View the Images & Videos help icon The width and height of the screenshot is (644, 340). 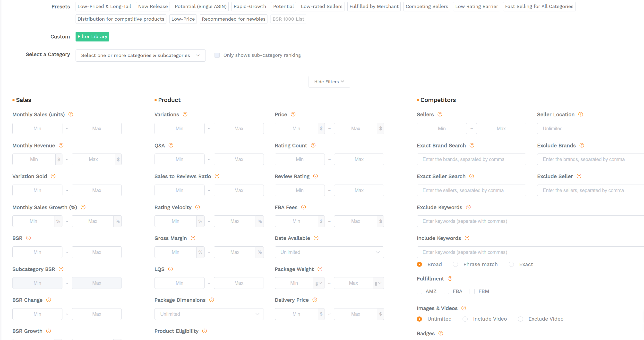pyautogui.click(x=464, y=308)
